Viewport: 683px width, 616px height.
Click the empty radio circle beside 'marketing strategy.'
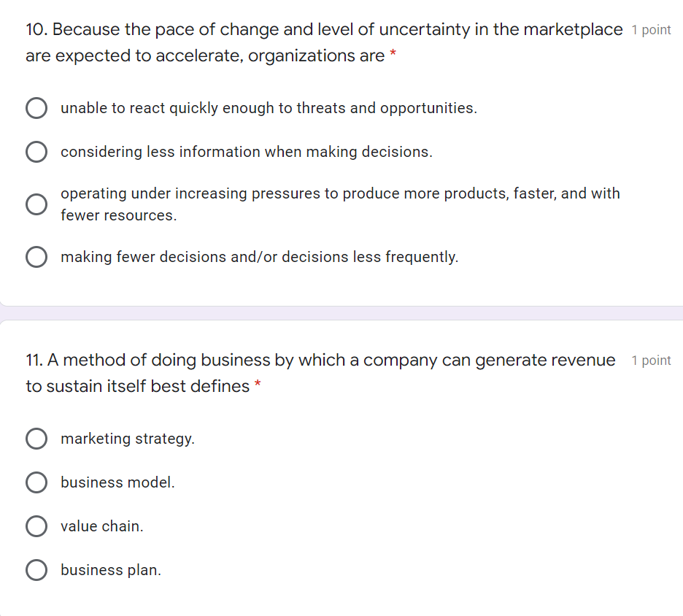tap(36, 439)
